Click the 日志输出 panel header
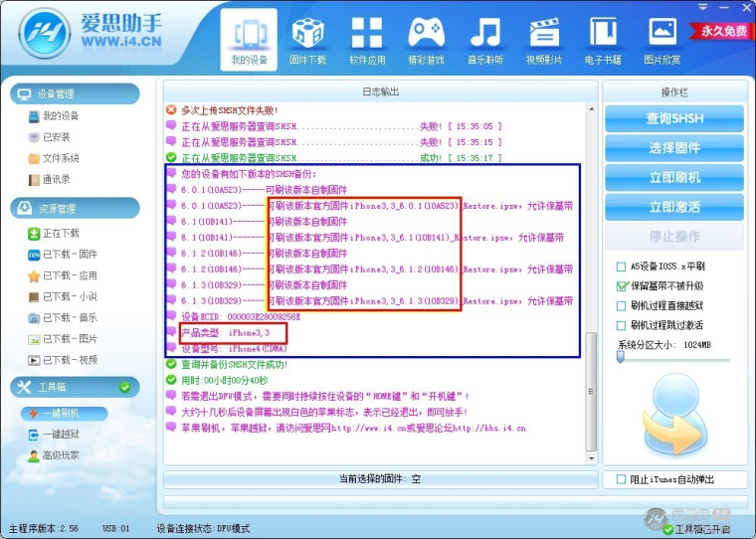 coord(380,91)
